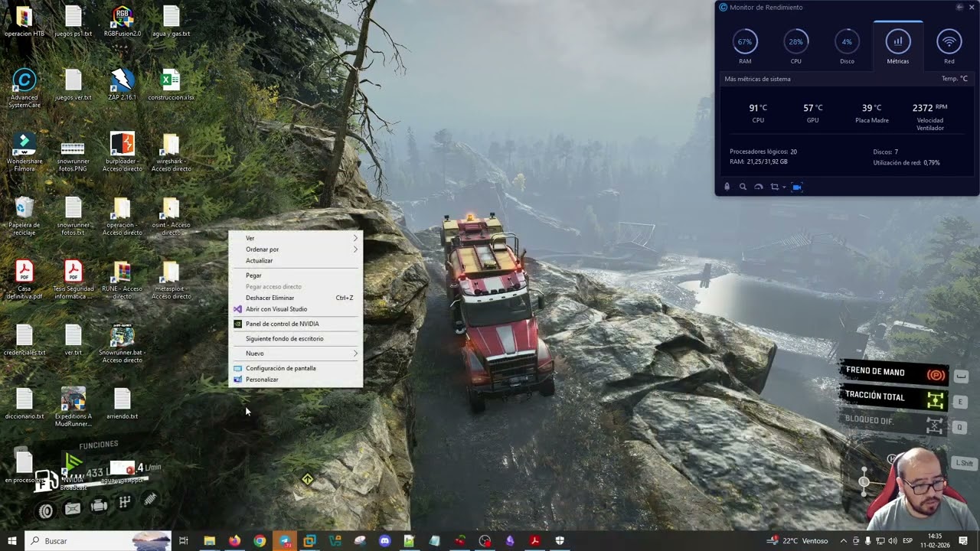
Task: Open the Windows Start menu
Action: tap(12, 541)
